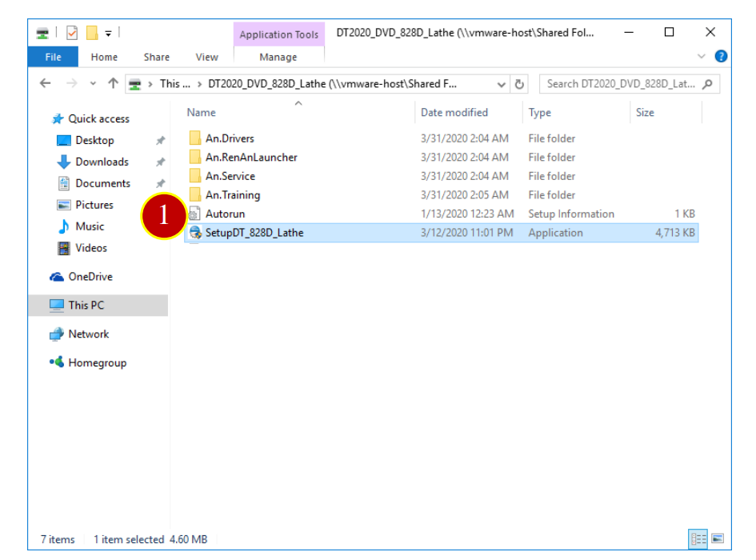
Task: Switch to the View ribbon tab
Action: click(x=207, y=57)
